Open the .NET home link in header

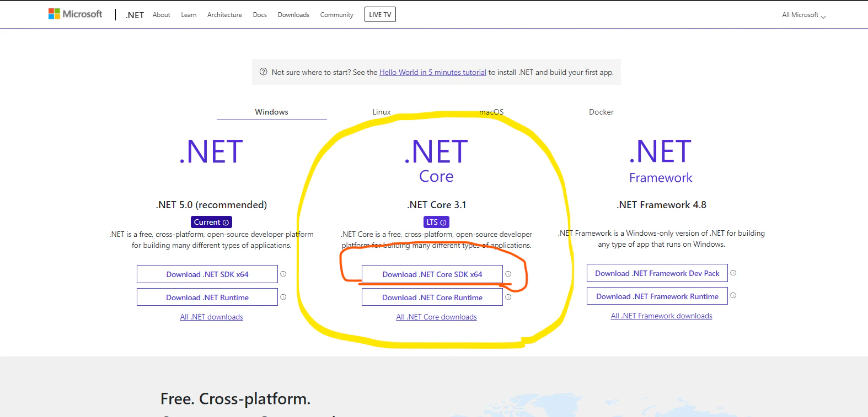pyautogui.click(x=135, y=15)
